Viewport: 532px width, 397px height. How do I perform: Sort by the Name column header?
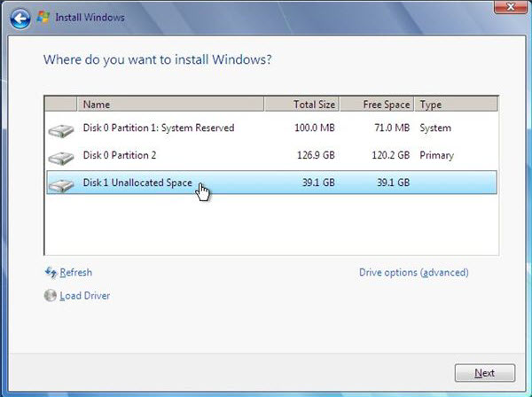click(x=170, y=104)
